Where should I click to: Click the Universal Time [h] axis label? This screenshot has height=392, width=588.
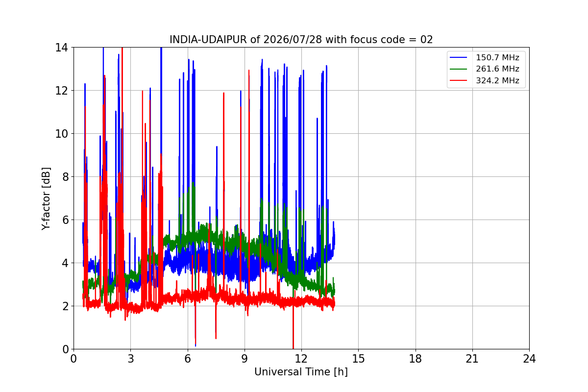301,372
